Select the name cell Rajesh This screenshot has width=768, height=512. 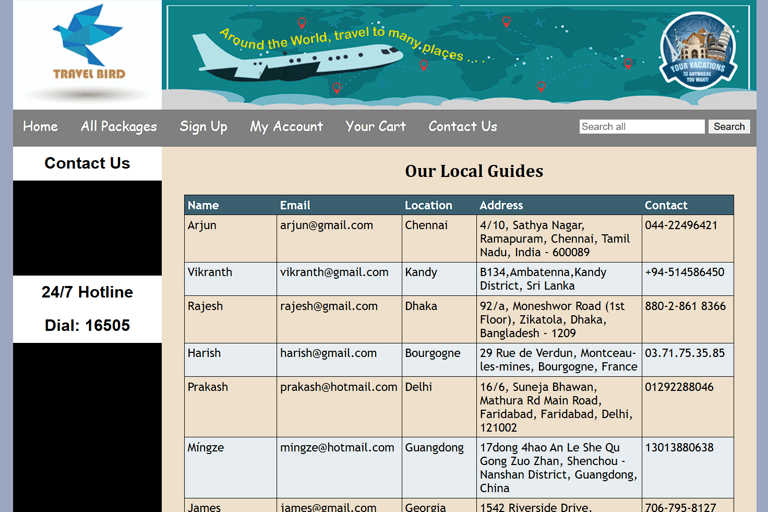231,319
